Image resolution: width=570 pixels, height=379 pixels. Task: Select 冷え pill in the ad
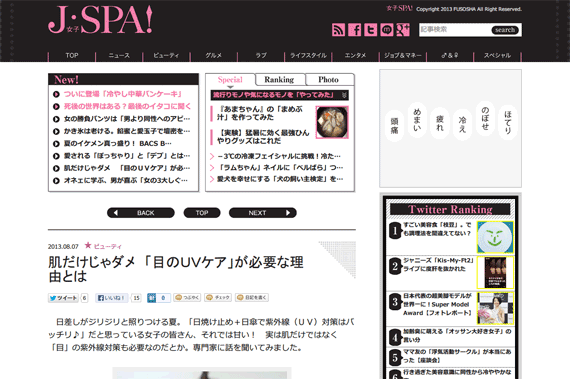pos(462,124)
